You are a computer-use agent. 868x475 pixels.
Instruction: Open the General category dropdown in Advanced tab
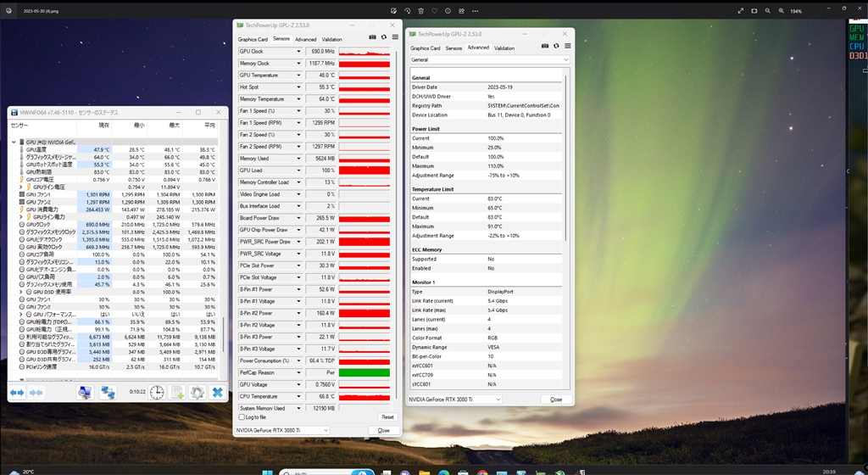point(565,60)
